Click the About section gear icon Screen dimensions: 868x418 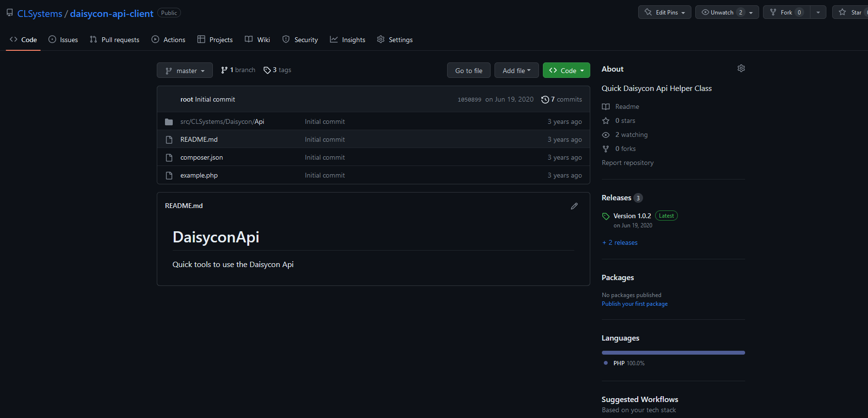point(741,69)
